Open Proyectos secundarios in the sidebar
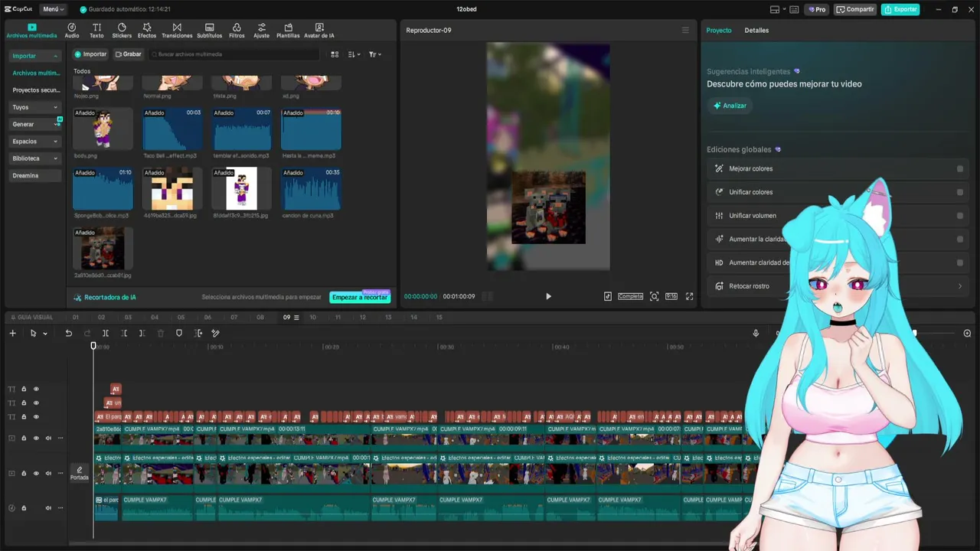 click(x=35, y=90)
